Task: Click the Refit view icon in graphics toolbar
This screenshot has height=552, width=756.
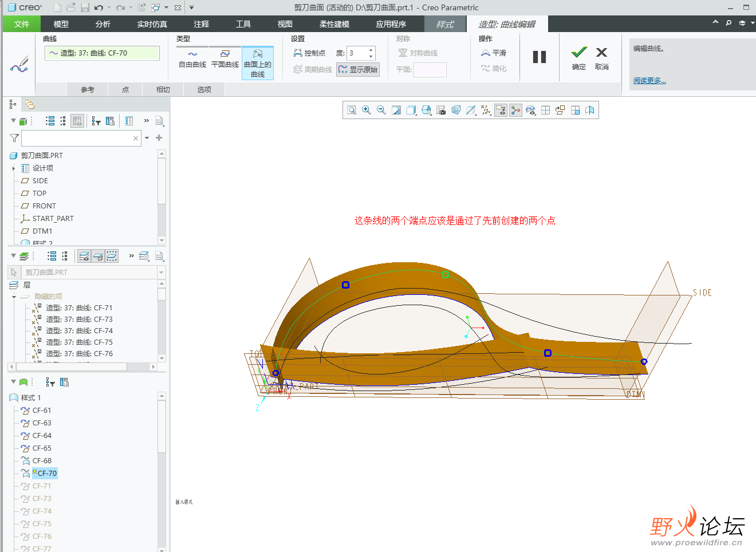Action: pos(352,110)
